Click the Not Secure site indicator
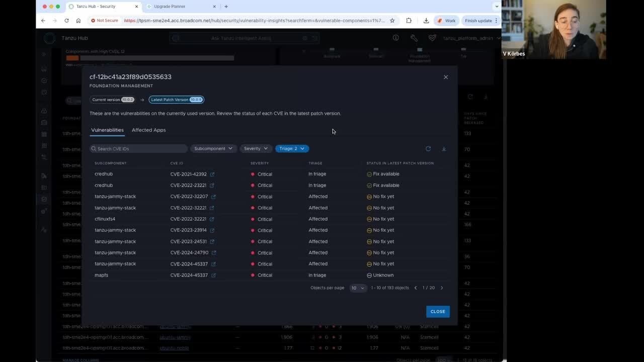 click(x=104, y=21)
